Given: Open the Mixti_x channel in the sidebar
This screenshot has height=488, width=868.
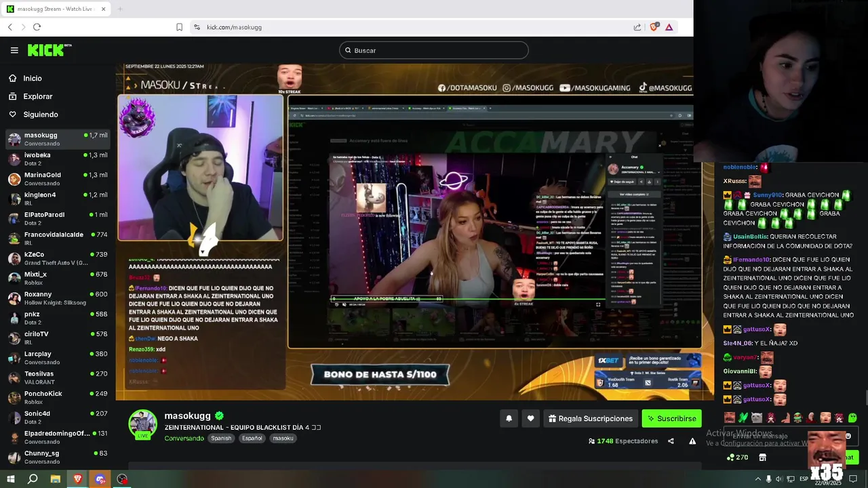Looking at the screenshot, I should click(58, 278).
